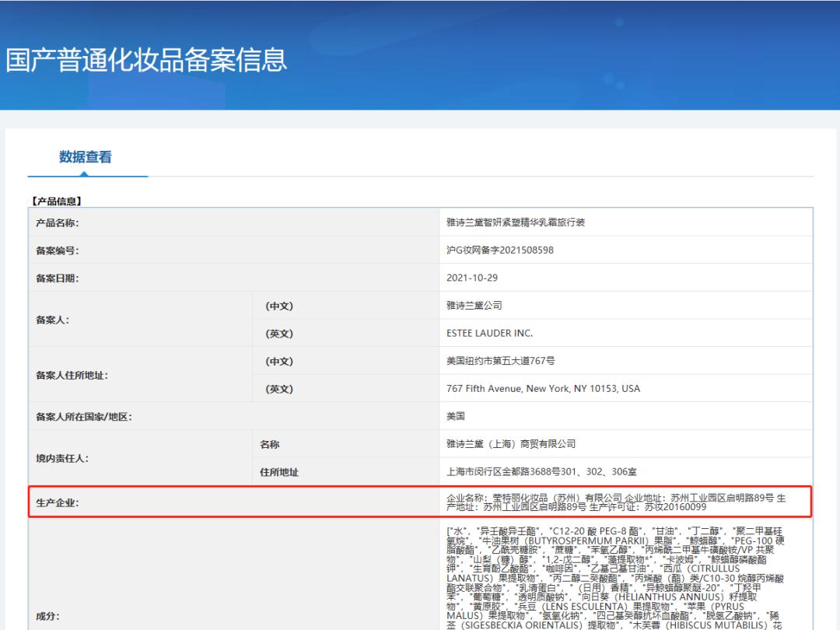Click the 备案日期 label
Screen dimensions: 840x630
point(58,278)
